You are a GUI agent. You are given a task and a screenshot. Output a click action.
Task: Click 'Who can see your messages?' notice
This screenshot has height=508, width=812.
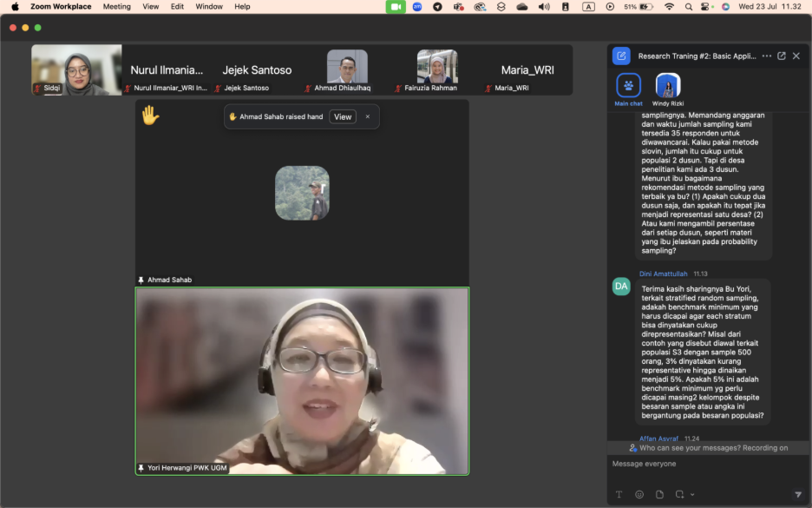click(709, 448)
